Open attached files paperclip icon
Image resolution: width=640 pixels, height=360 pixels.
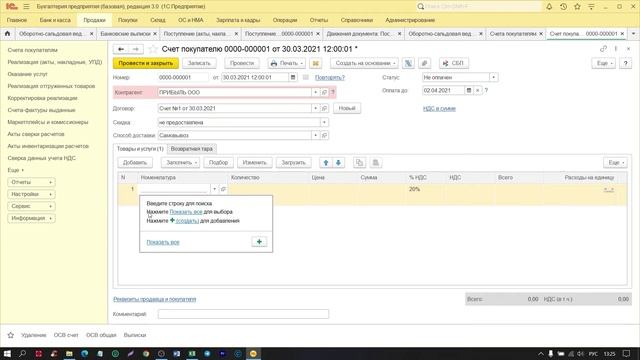pos(424,63)
